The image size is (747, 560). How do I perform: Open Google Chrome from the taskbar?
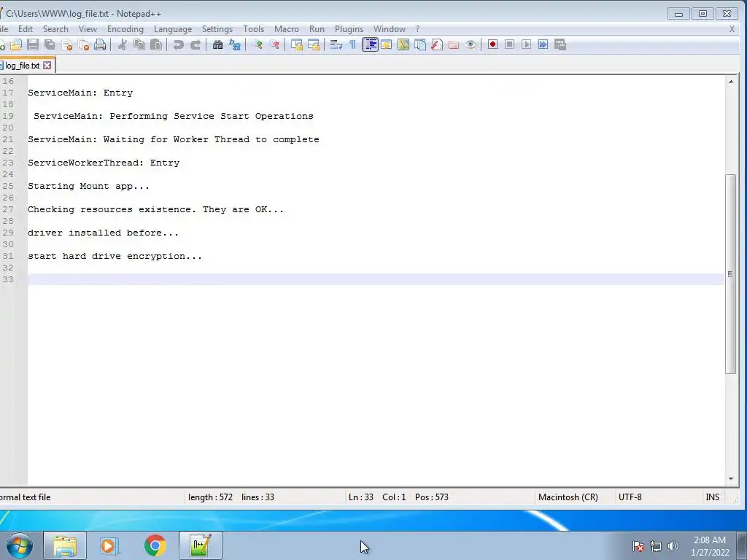(155, 545)
